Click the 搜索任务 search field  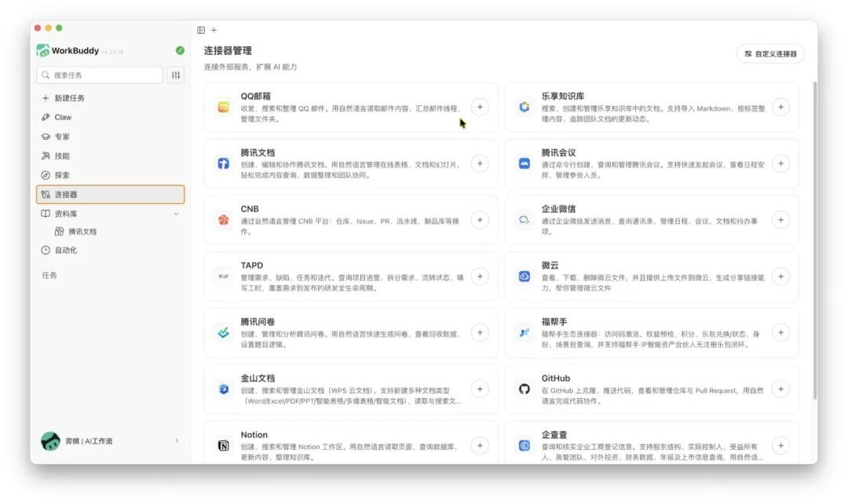tap(100, 75)
